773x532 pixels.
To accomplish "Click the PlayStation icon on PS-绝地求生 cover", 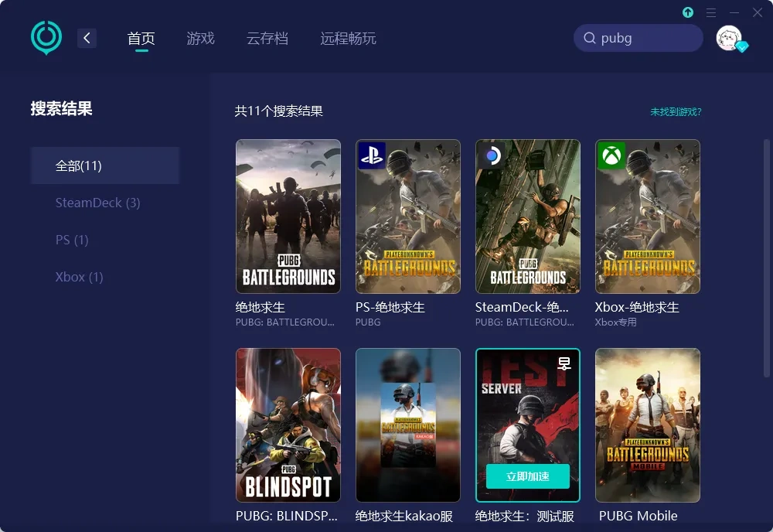I will coord(369,155).
